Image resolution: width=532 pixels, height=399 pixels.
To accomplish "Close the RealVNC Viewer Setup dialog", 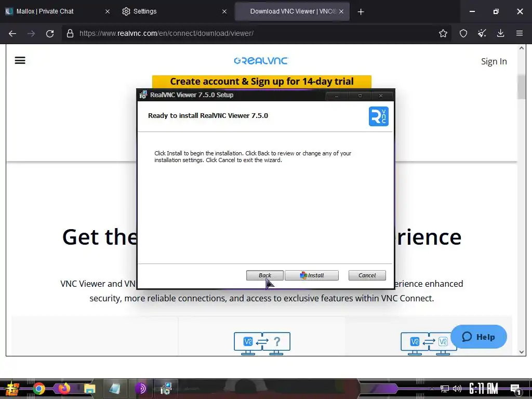I will coord(381,96).
